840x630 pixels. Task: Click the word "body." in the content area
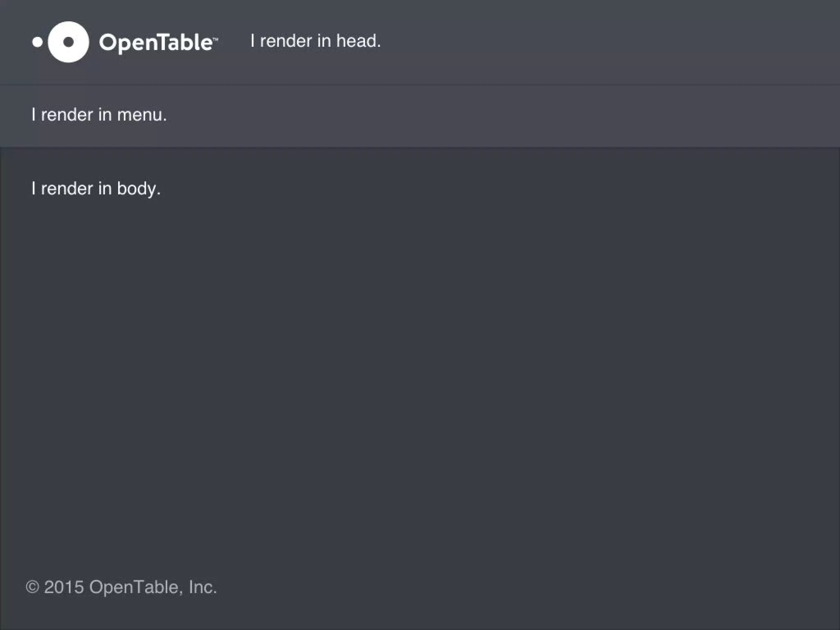point(139,189)
